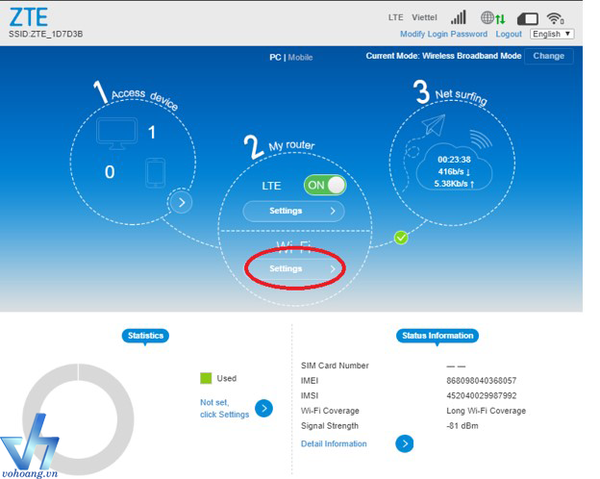Click the data usage donut chart
The height and width of the screenshot is (479, 600).
pos(78,419)
